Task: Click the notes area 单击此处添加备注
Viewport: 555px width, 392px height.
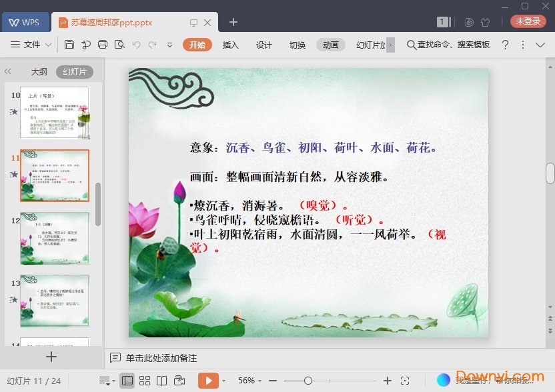Action: coord(161,358)
